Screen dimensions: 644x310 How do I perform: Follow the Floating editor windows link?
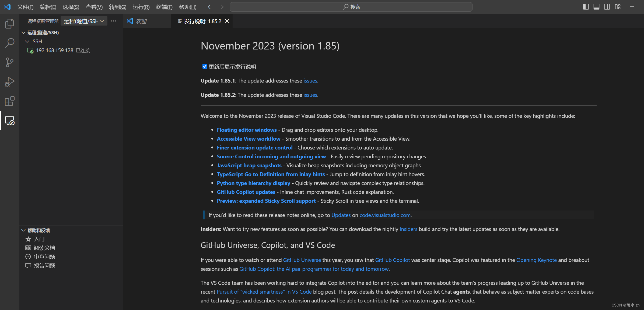point(247,130)
